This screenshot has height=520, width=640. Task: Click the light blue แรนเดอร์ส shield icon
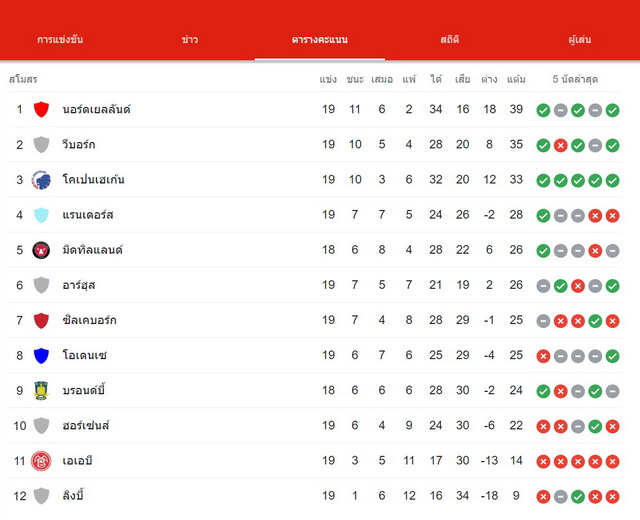pos(41,215)
